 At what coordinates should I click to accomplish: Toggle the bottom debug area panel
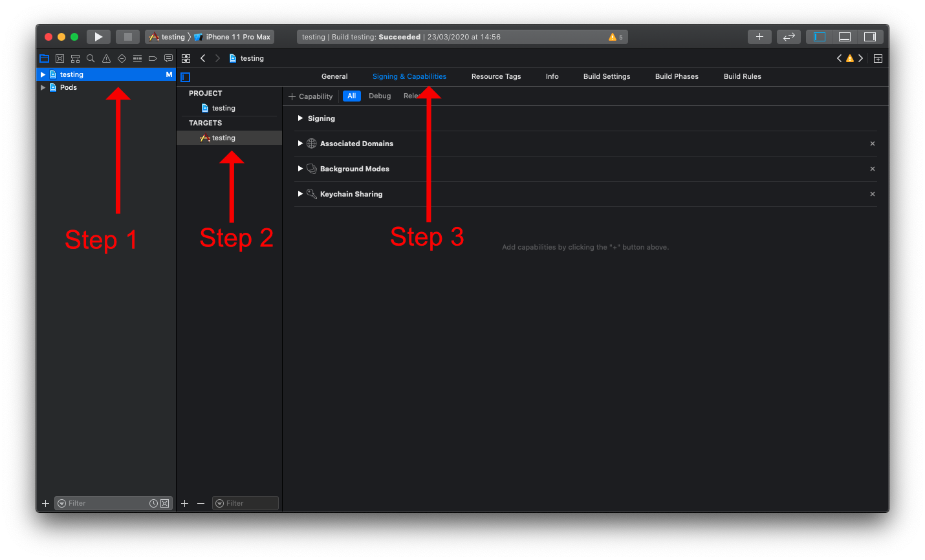845,37
